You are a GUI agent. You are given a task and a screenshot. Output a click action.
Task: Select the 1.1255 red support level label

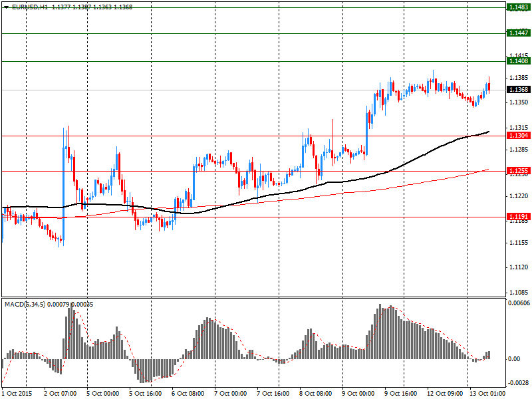519,171
